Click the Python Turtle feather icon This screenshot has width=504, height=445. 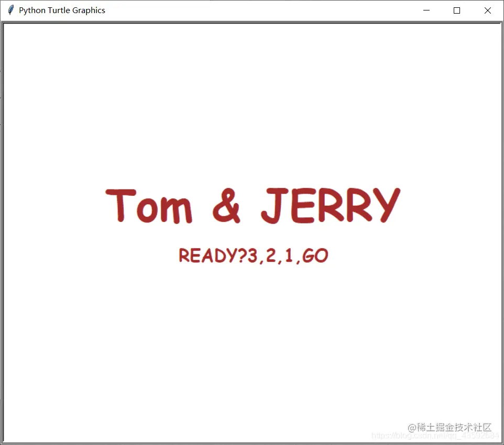tap(11, 10)
